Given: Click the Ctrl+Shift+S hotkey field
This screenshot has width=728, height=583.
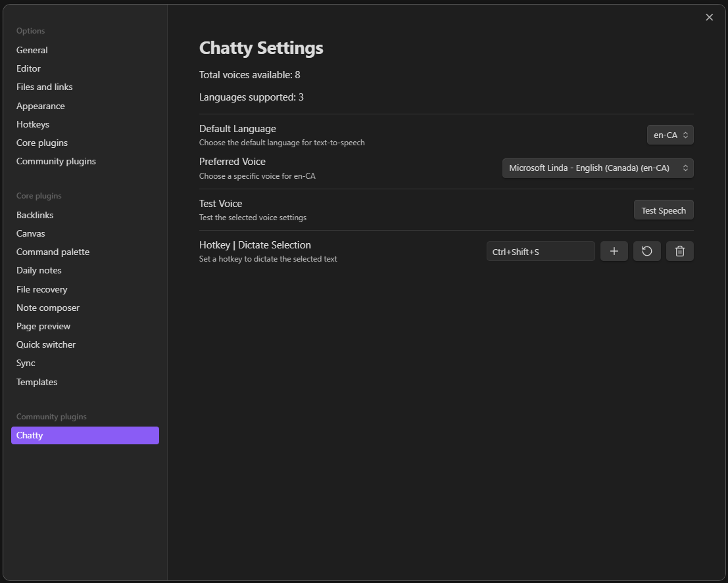Looking at the screenshot, I should (x=541, y=252).
